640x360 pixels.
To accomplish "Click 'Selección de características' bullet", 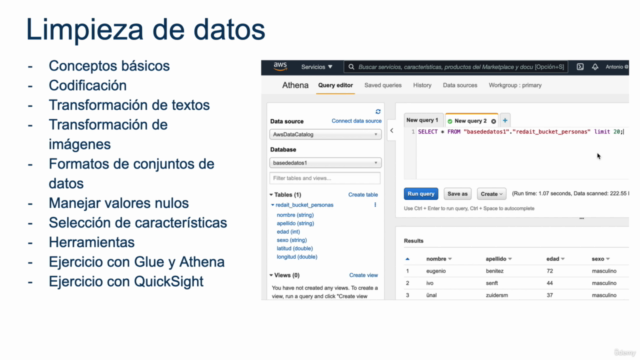I will [x=138, y=223].
